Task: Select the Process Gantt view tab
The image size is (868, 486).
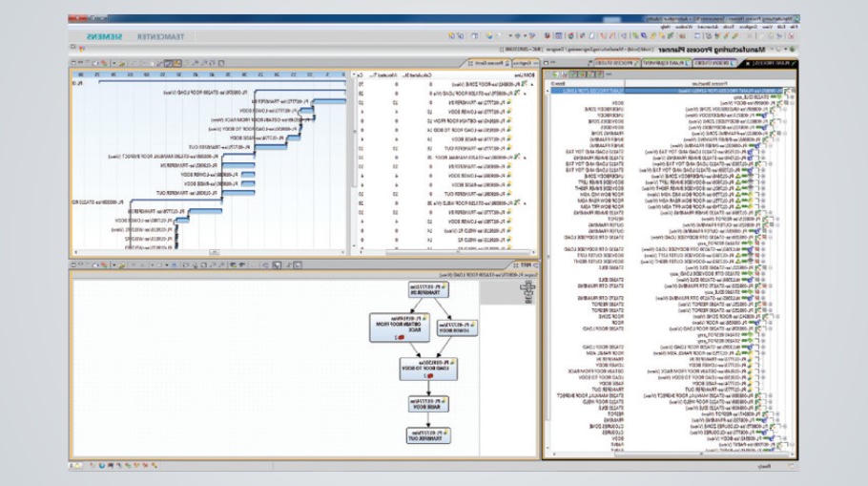Action: tap(490, 64)
